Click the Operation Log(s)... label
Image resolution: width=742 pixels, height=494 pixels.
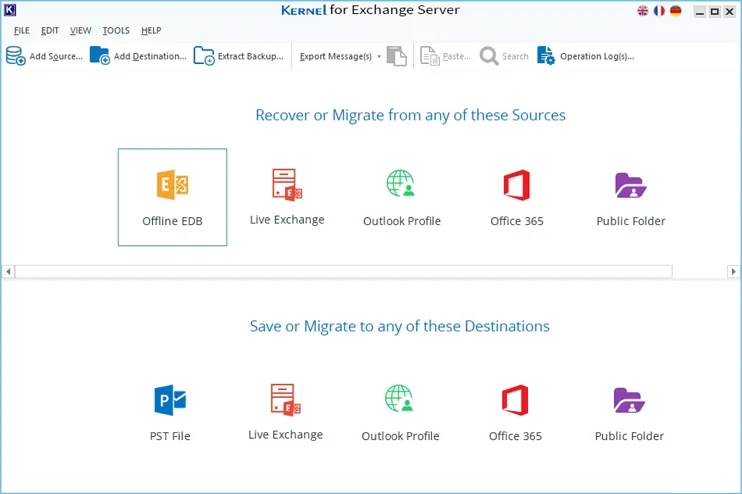(x=597, y=56)
